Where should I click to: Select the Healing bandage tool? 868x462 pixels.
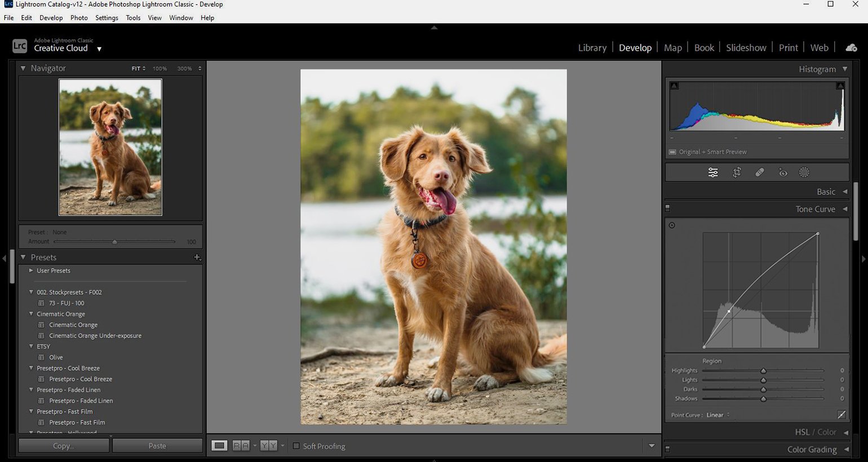coord(760,173)
